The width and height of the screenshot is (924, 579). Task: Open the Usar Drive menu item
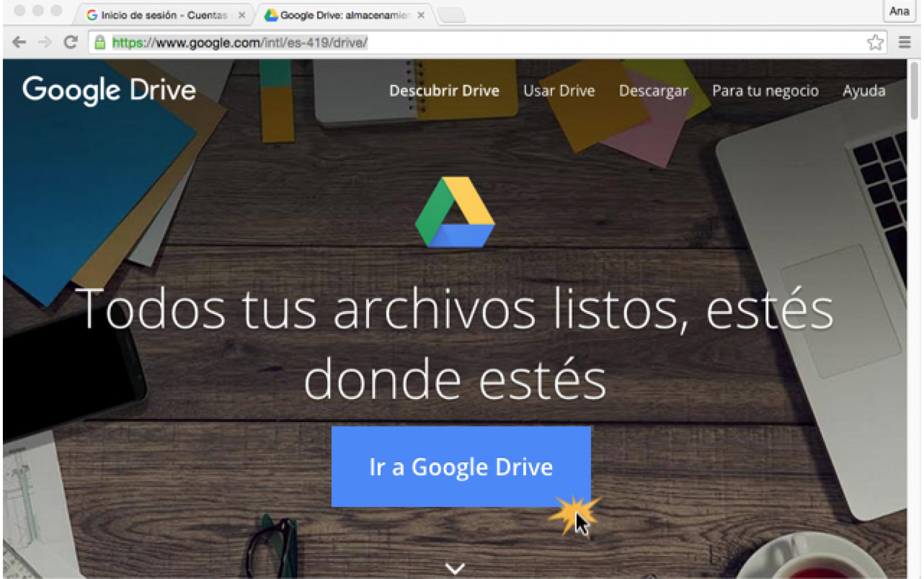tap(559, 91)
